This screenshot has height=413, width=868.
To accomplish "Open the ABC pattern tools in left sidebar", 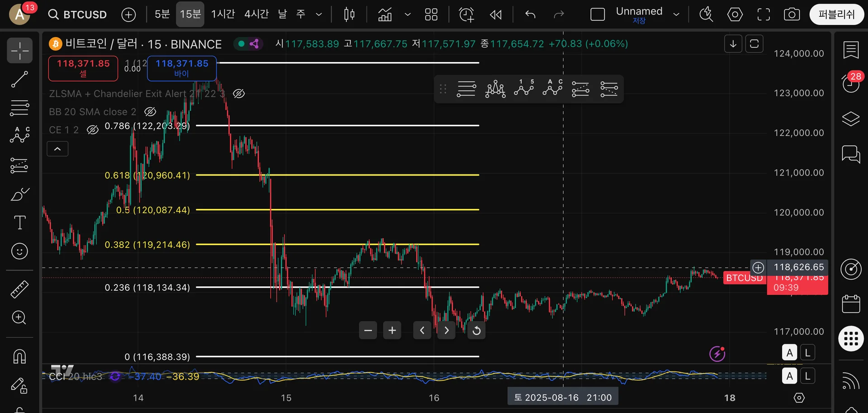I will click(19, 135).
